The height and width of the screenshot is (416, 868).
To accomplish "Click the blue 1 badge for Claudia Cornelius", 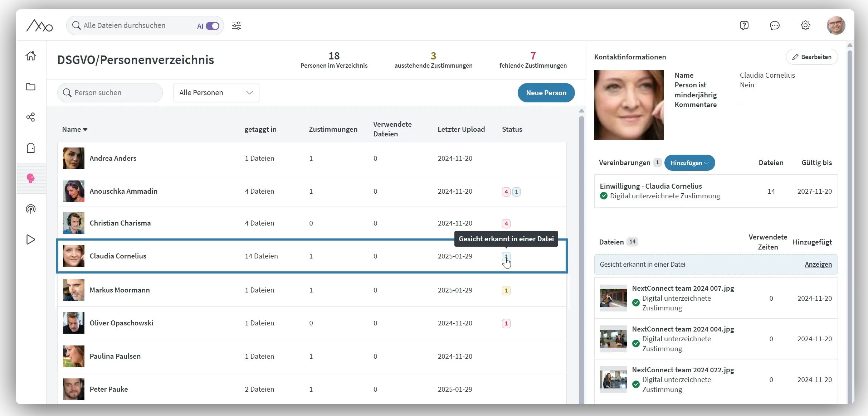I will (506, 256).
